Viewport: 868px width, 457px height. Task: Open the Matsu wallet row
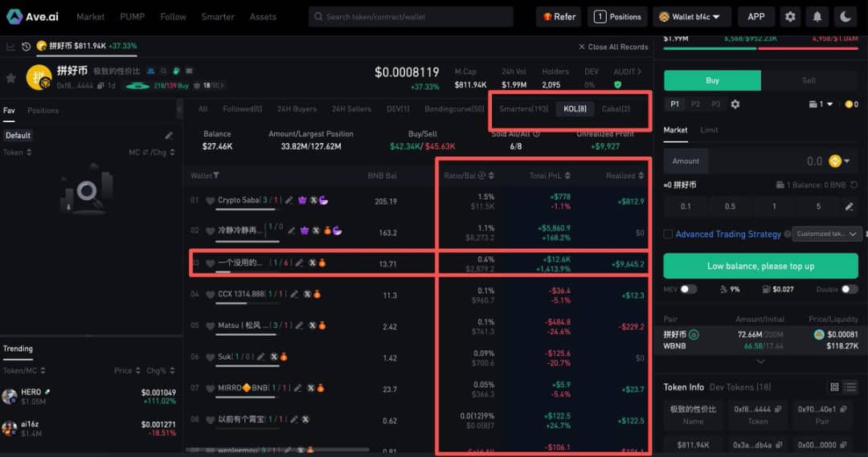(419, 326)
